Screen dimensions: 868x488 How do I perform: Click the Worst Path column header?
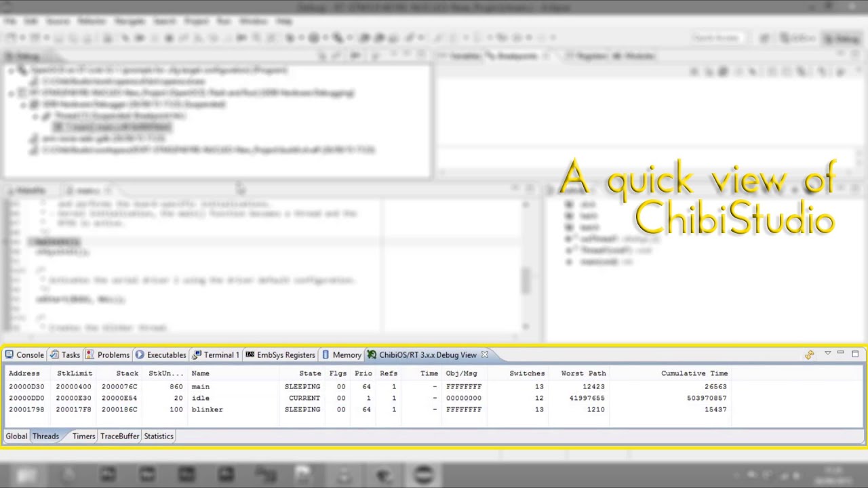[583, 373]
